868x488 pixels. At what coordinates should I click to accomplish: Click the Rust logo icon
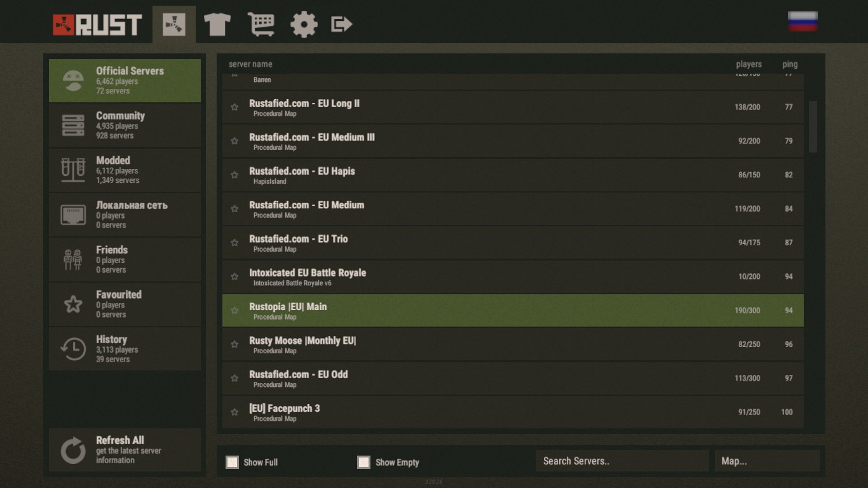[x=97, y=25]
